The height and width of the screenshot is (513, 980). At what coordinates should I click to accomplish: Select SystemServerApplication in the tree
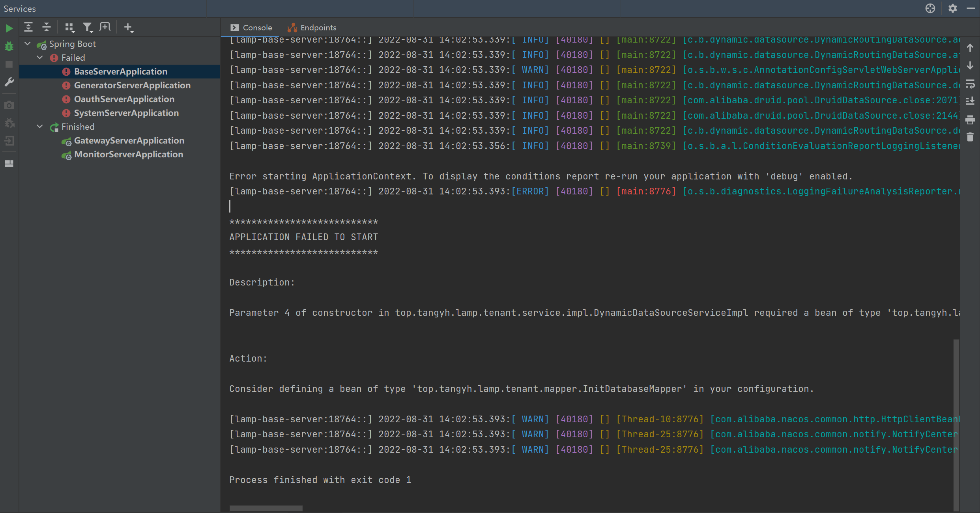(x=126, y=113)
